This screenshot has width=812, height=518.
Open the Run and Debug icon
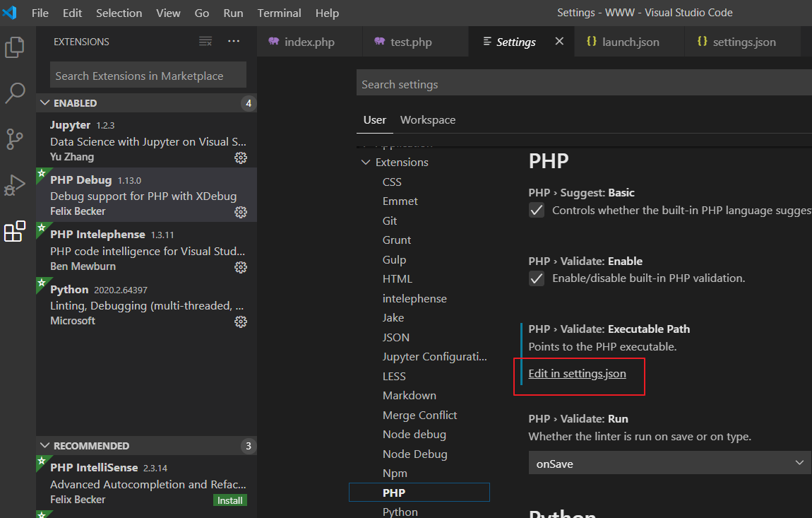[15, 185]
